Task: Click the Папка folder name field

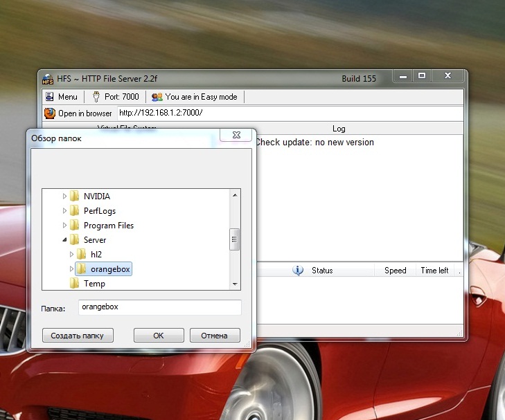Action: 158,307
